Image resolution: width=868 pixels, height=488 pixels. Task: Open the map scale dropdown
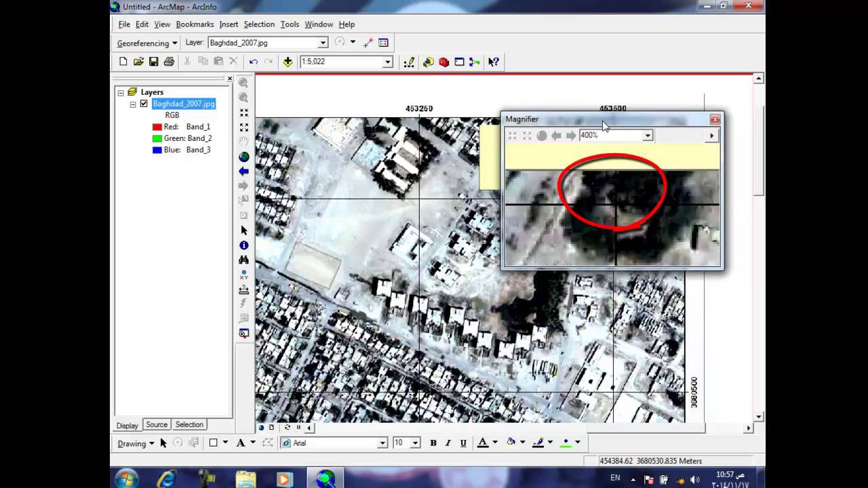click(388, 62)
